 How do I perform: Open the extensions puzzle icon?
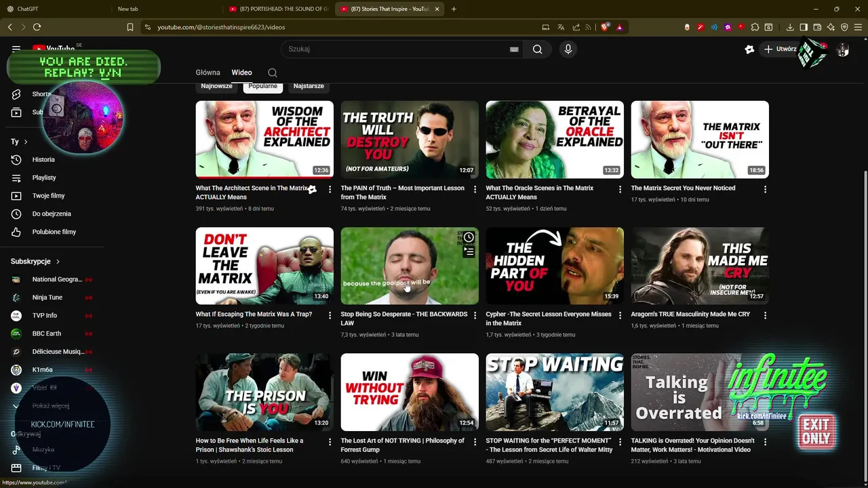point(755,27)
